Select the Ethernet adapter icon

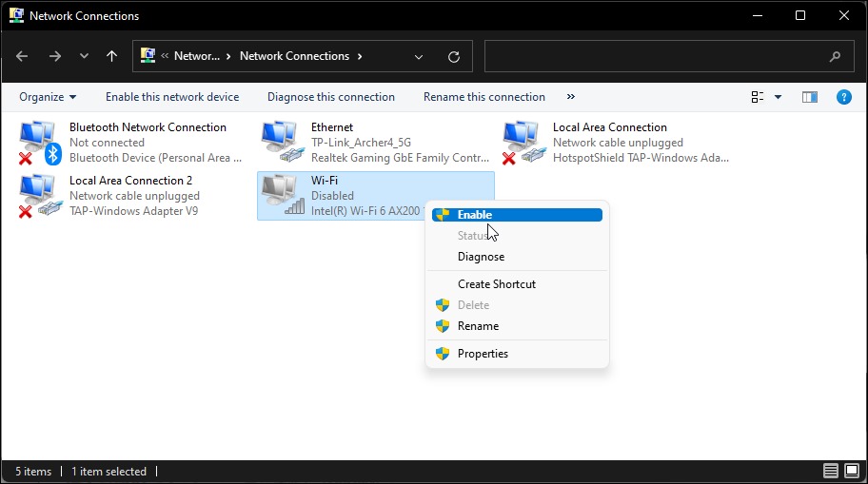pyautogui.click(x=281, y=143)
